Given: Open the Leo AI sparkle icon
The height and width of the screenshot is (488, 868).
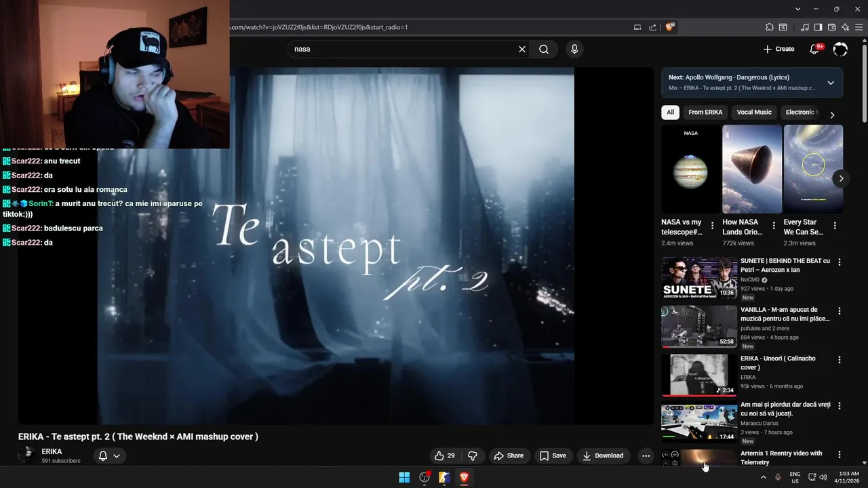Looking at the screenshot, I should click(x=845, y=27).
